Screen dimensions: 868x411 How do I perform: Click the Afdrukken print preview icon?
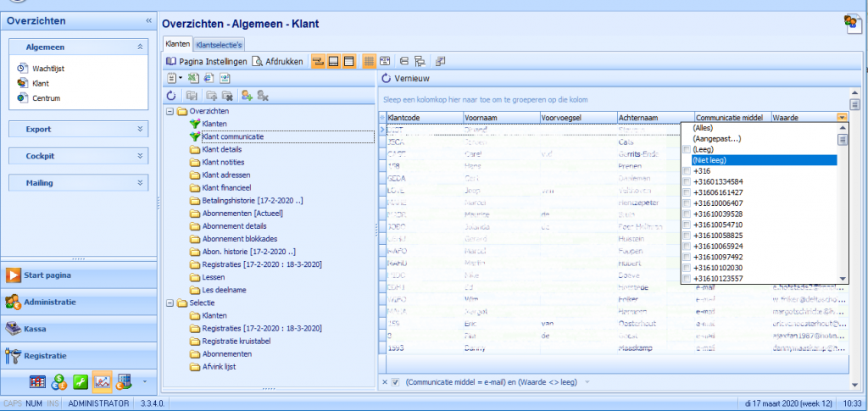pos(257,61)
